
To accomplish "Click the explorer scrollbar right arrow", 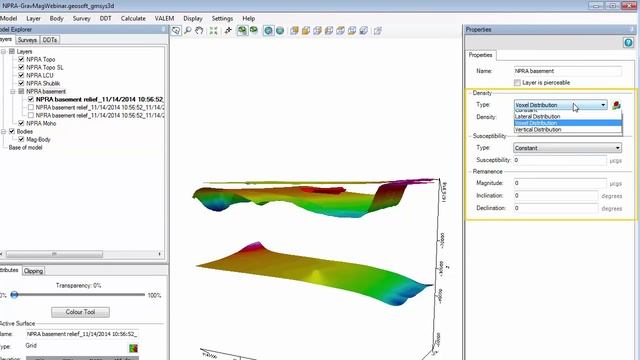I will pos(160,254).
